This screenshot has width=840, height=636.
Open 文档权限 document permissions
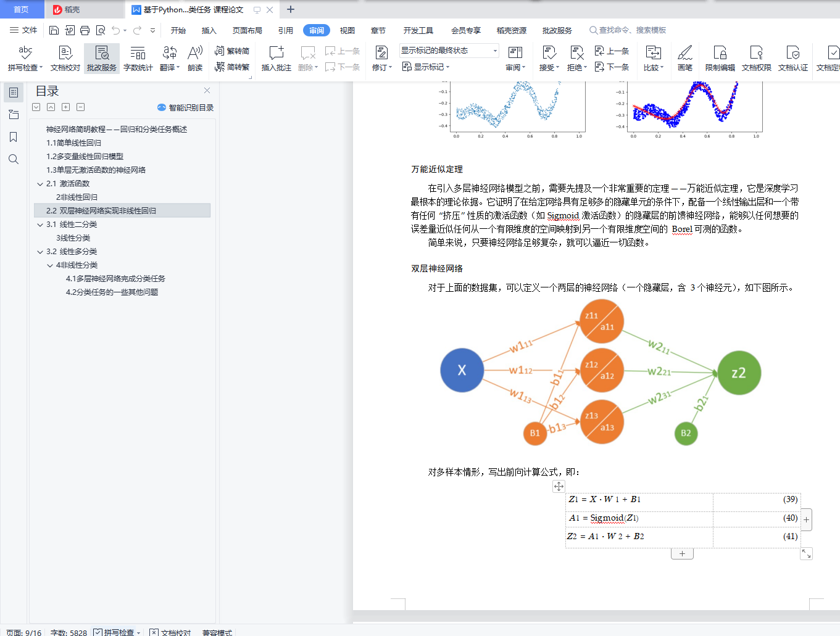pos(757,59)
